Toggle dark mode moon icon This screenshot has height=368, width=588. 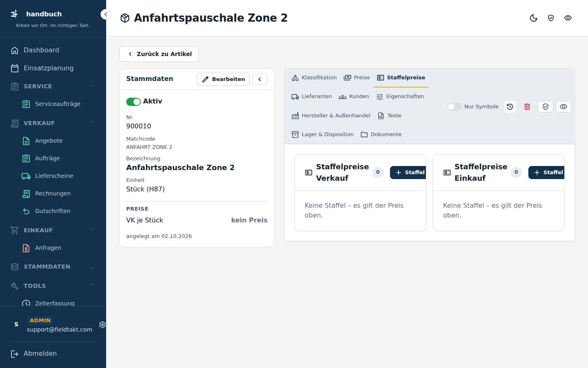pos(534,18)
